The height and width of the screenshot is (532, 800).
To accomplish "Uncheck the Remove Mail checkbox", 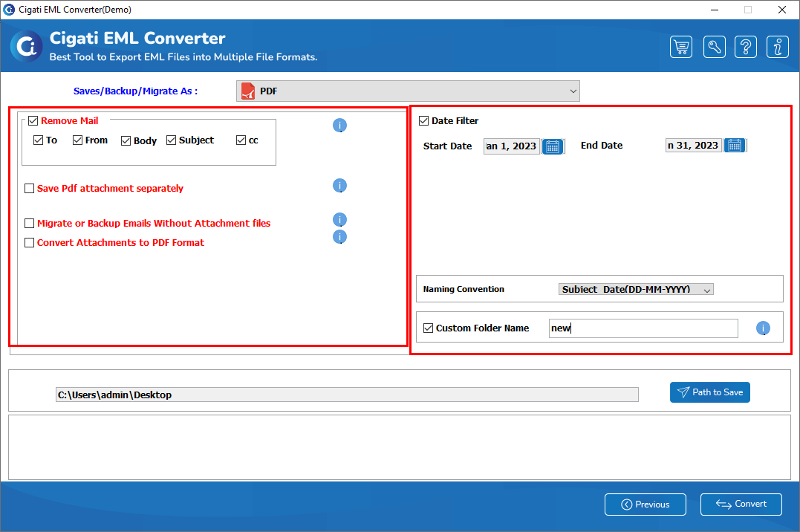I will [33, 121].
